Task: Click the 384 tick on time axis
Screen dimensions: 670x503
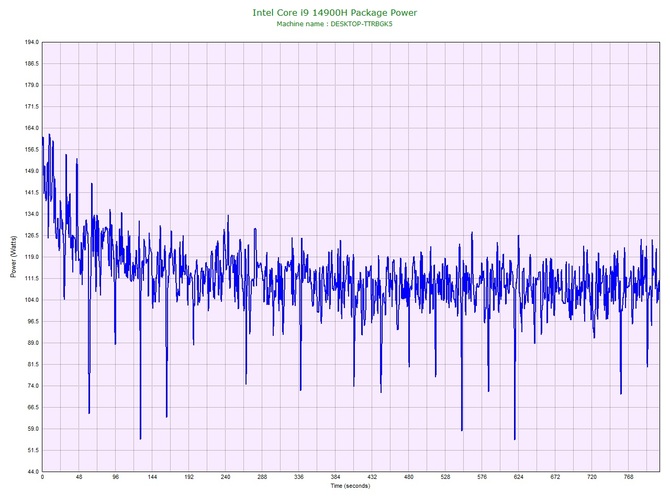Action: tap(335, 477)
